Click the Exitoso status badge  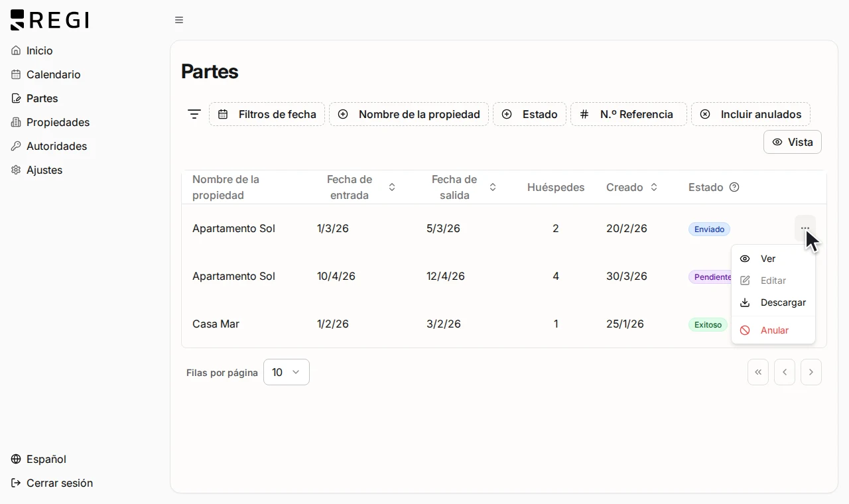(708, 324)
